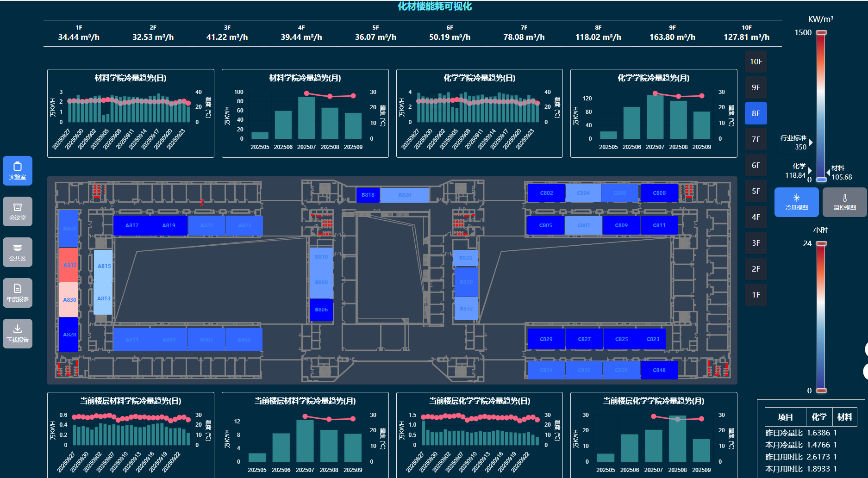Click the 行业标准 350 marker arrow
The width and height of the screenshot is (868, 478).
click(x=811, y=143)
